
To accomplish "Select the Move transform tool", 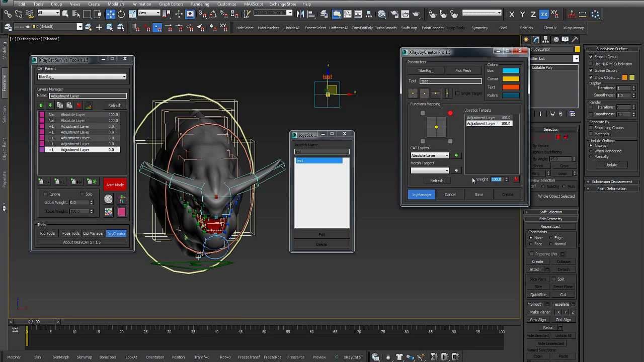I will [x=110, y=14].
